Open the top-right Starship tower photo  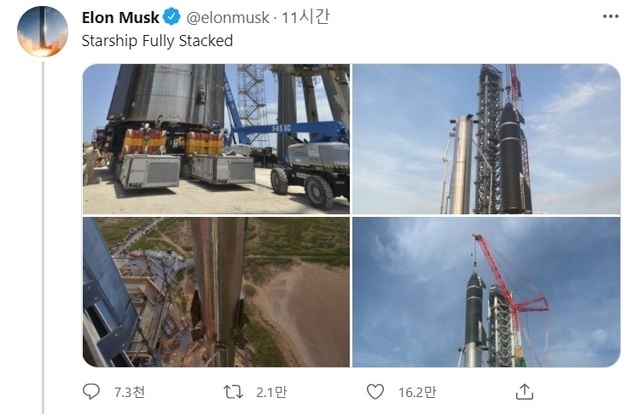tap(486, 139)
